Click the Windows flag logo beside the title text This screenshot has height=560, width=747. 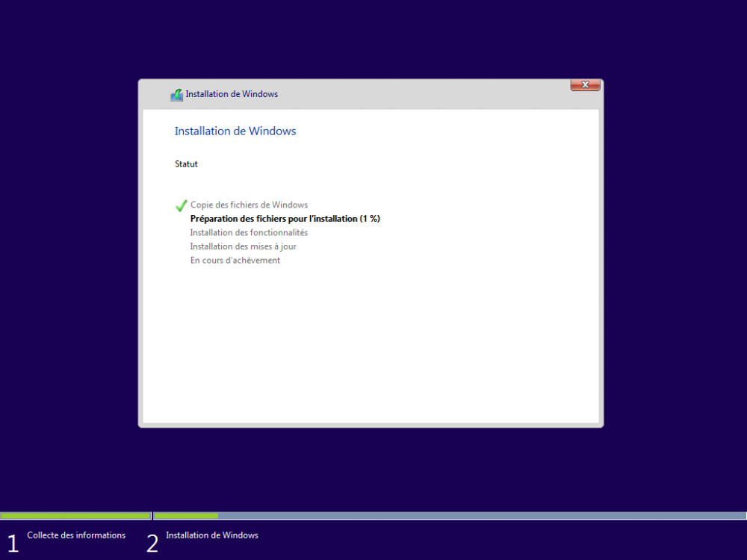(176, 94)
